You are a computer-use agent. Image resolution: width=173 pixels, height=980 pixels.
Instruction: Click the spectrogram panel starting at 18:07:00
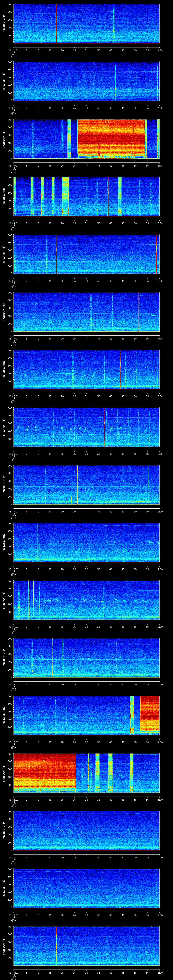87,369
